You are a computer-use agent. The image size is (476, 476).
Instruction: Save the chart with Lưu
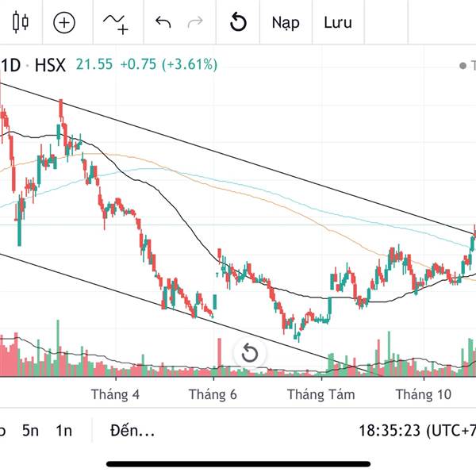[338, 22]
